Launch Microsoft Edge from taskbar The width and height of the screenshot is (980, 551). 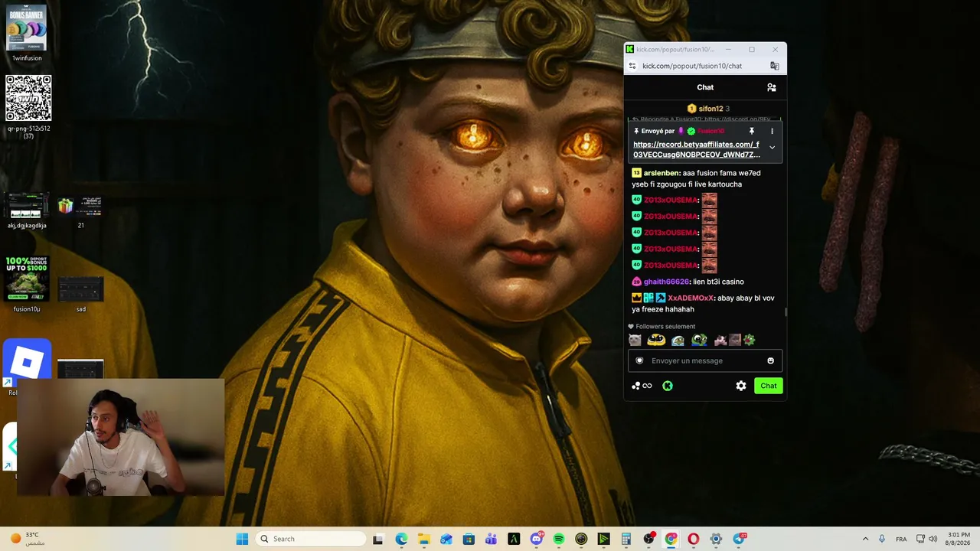pyautogui.click(x=401, y=539)
